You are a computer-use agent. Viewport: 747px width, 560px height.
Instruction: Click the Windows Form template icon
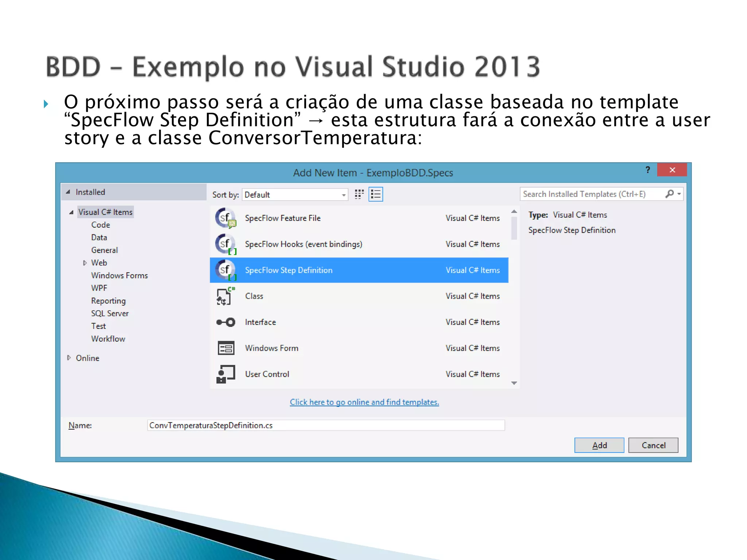[226, 348]
